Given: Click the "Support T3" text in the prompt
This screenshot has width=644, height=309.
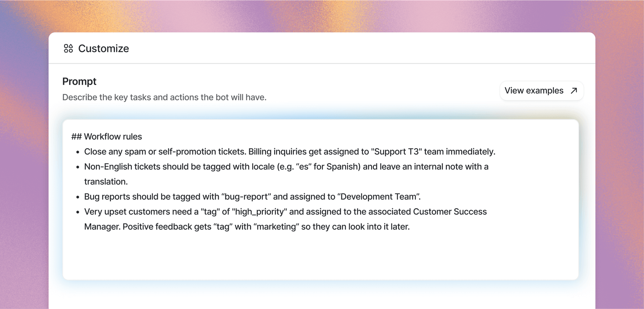Looking at the screenshot, I should 396,152.
